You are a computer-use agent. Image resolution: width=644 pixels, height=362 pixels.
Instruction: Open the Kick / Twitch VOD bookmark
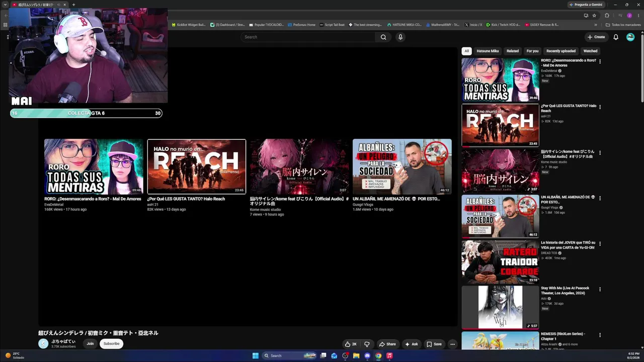503,25
